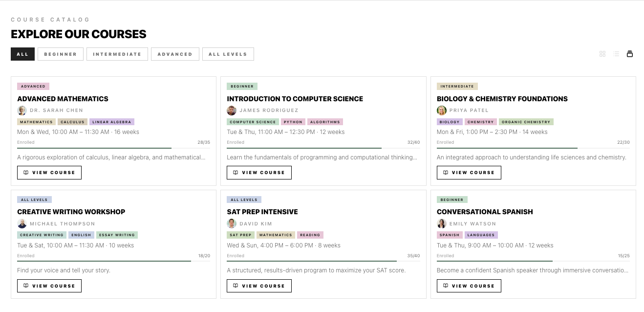This screenshot has width=644, height=312.
Task: Filter courses by Beginner level
Action: click(61, 54)
